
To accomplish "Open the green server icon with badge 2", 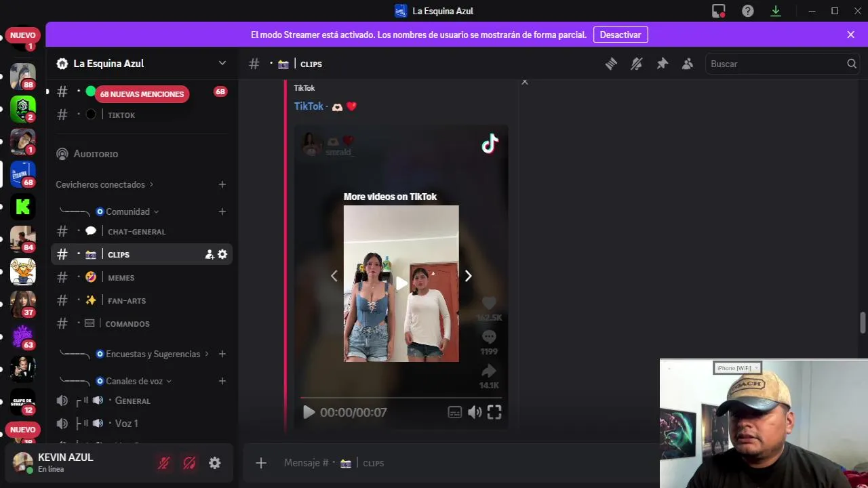I will pos(23,109).
